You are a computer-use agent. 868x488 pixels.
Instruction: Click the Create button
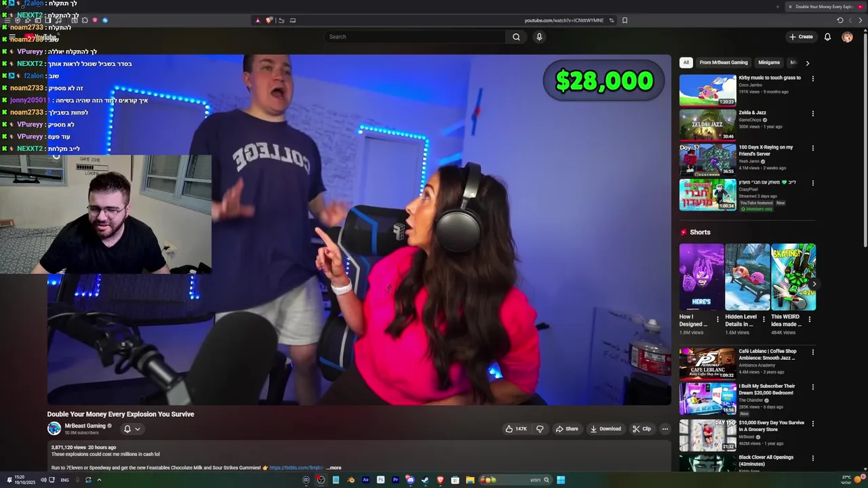click(801, 37)
